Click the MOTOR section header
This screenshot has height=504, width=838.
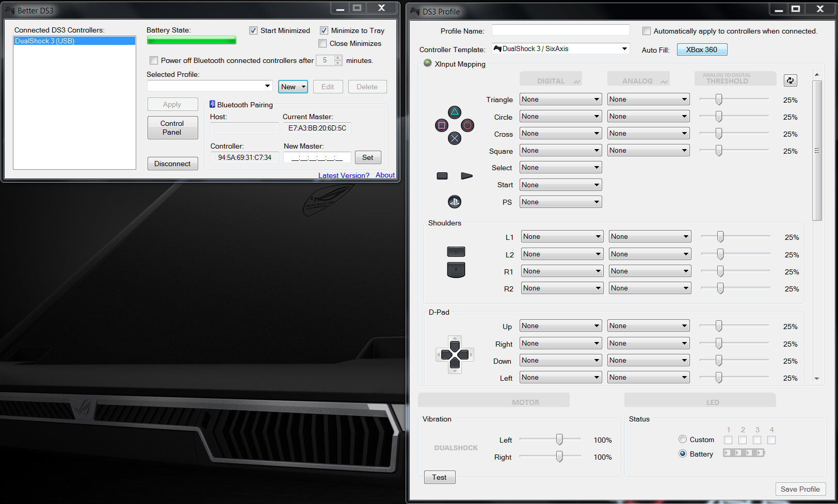point(494,400)
